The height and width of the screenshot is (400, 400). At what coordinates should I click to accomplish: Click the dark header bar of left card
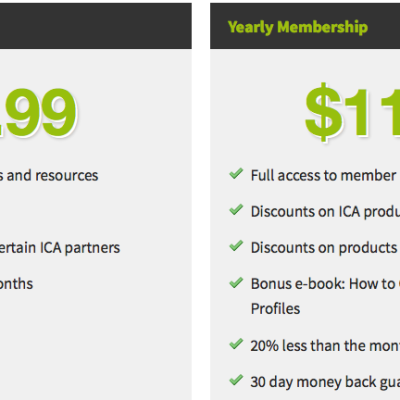[x=96, y=26]
